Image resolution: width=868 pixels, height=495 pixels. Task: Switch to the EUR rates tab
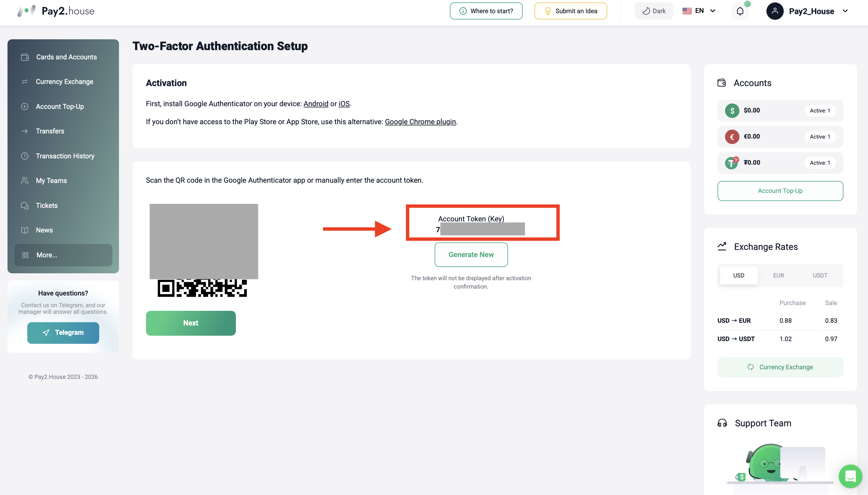(778, 275)
